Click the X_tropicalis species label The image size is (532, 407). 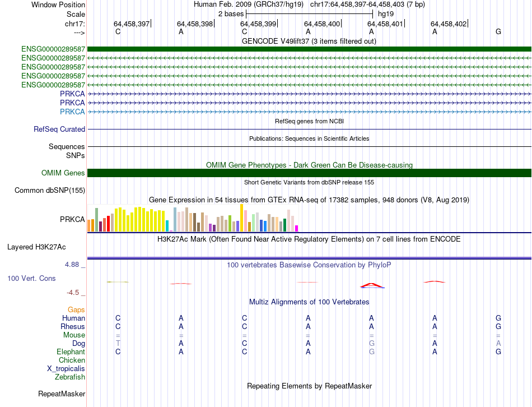[66, 369]
